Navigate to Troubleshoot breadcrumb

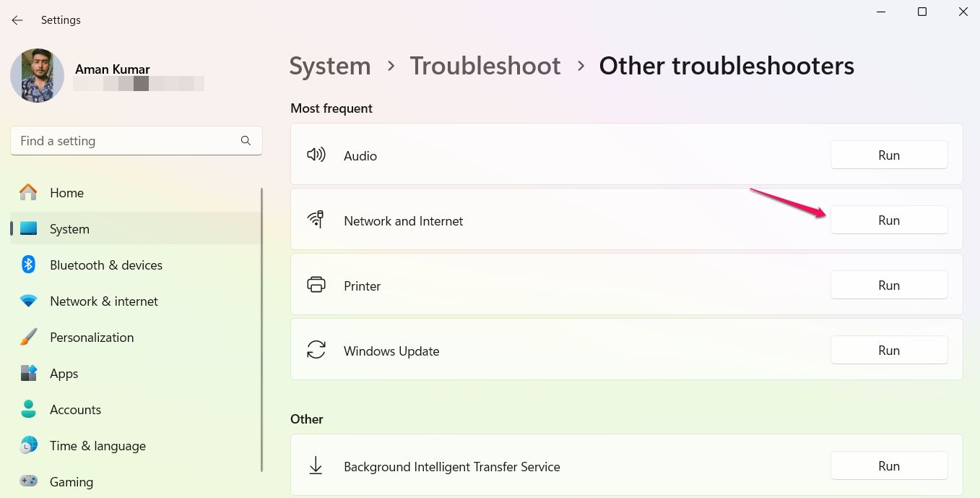click(485, 66)
